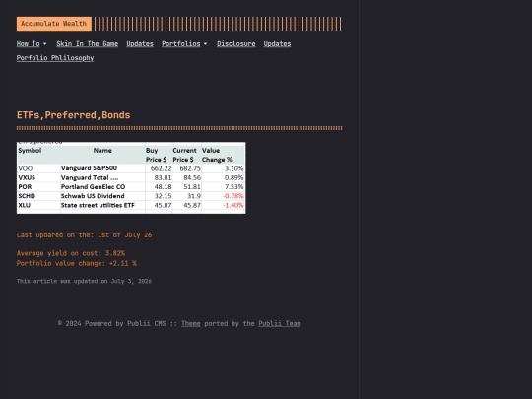532x399 pixels.
Task: Click the 7.53% value change cell
Action: point(233,187)
